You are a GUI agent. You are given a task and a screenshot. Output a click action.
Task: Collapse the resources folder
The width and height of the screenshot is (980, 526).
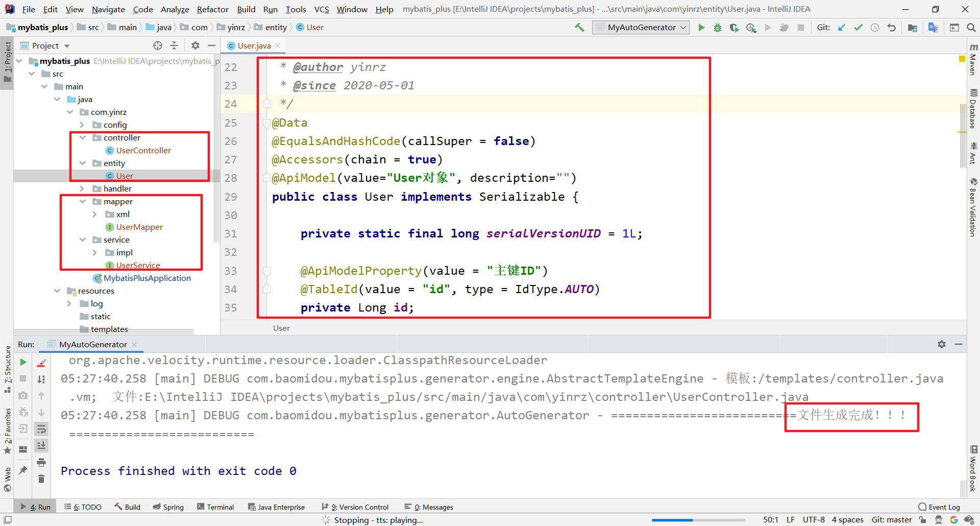(x=57, y=291)
